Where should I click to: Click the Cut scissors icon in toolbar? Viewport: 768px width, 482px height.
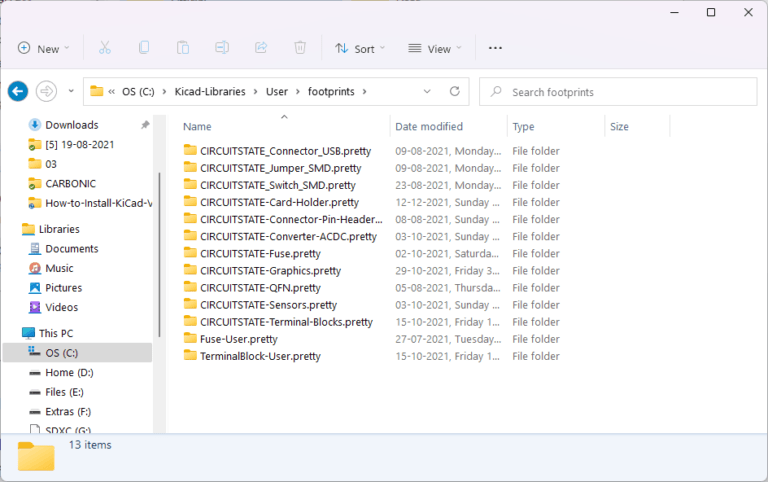104,48
